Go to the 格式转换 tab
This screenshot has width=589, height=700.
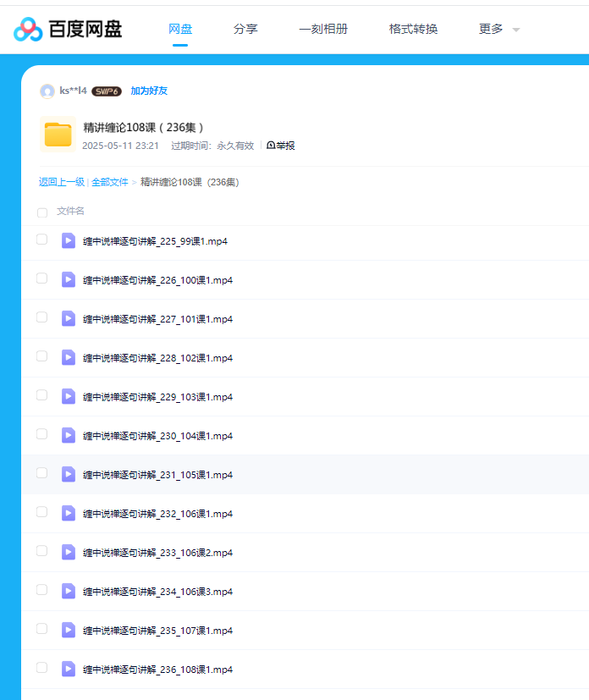[x=413, y=30]
